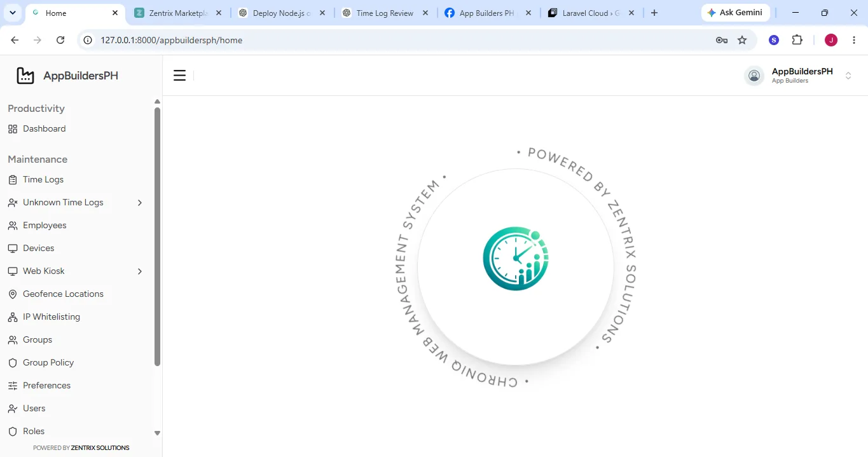Click the AppBuildersPH factory logo icon
The width and height of the screenshot is (868, 457).
(x=25, y=76)
